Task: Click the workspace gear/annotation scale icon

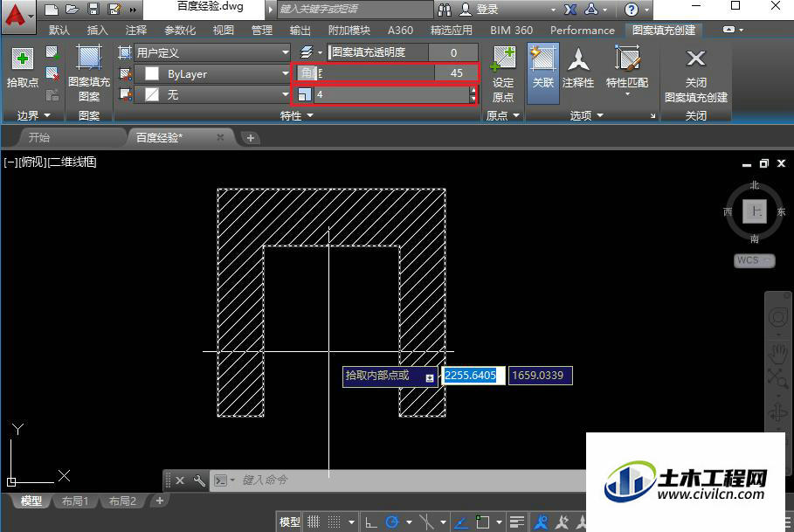Action: pyautogui.click(x=541, y=522)
